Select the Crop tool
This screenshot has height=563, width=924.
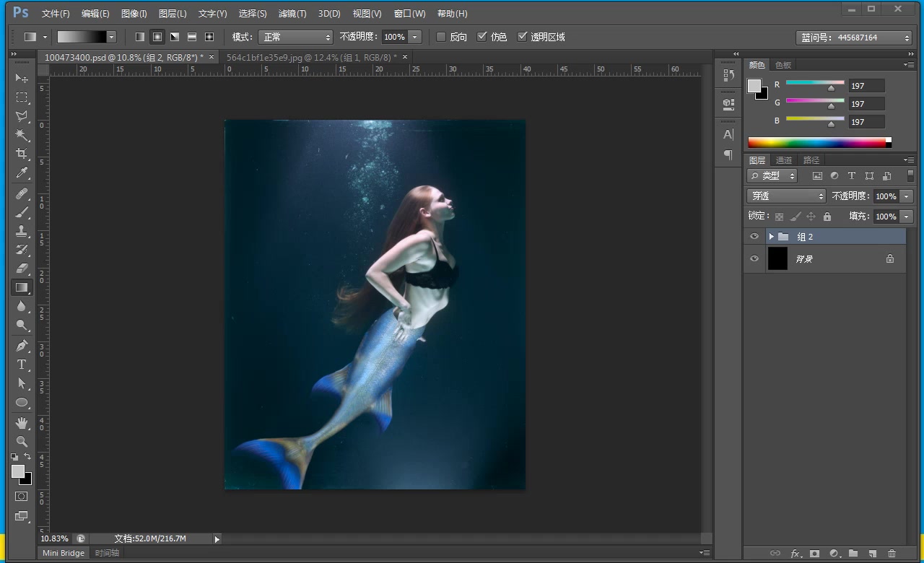pos(22,154)
